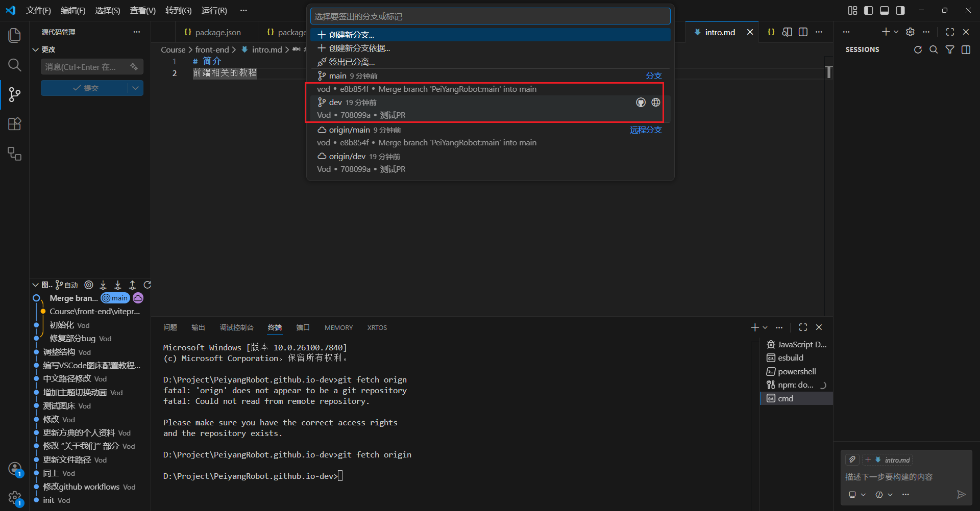Click the git push icon in graph header

click(132, 285)
